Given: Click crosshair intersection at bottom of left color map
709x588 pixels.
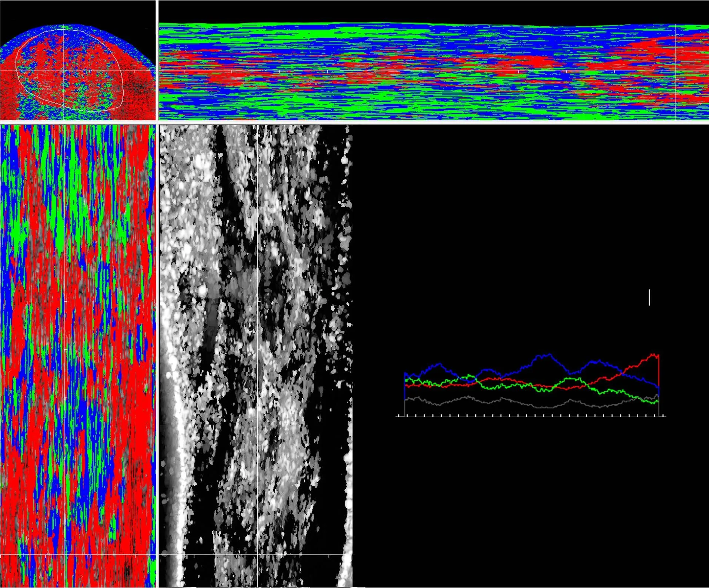Looking at the screenshot, I should point(64,555).
